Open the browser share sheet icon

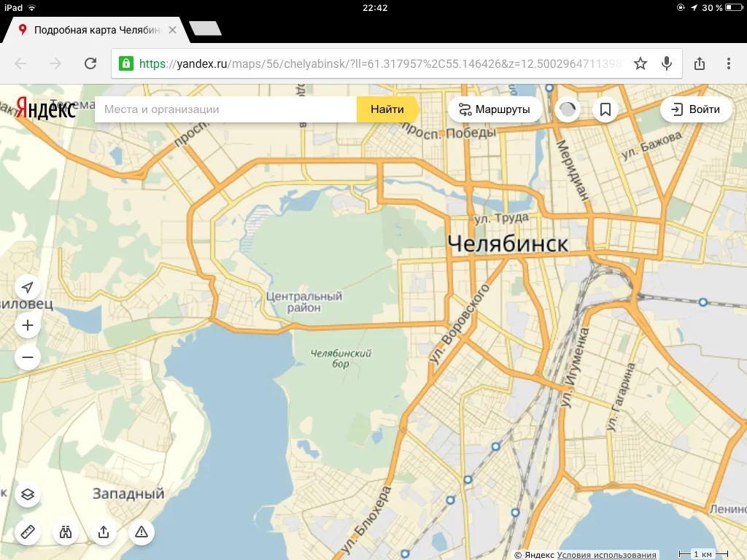700,63
